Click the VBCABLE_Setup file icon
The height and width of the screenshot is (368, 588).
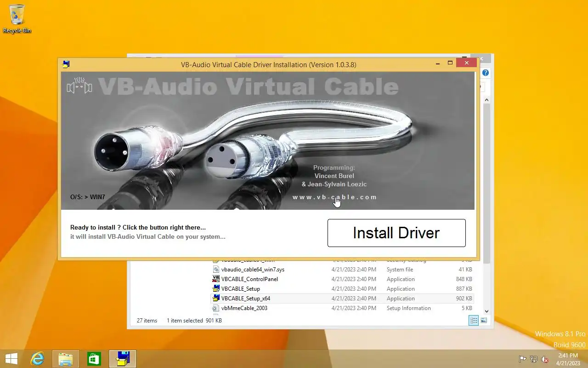click(216, 289)
